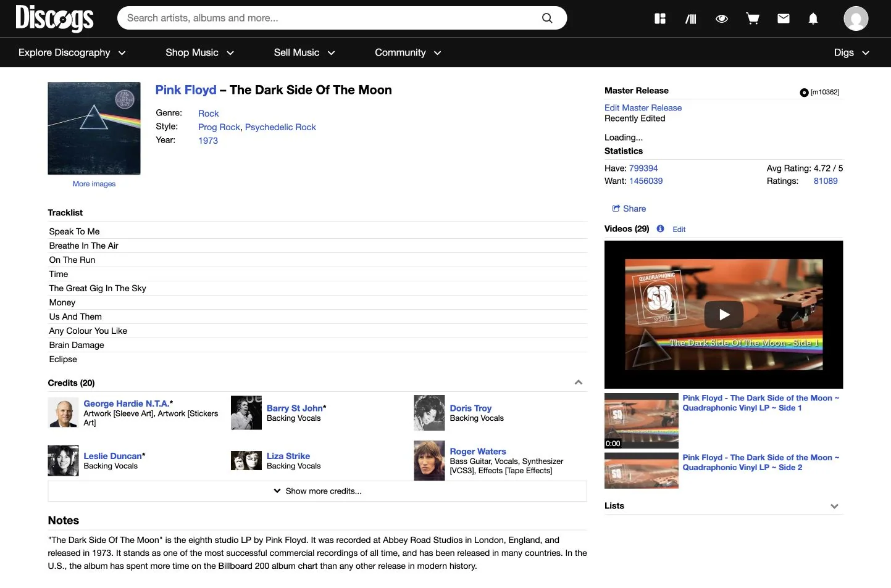The width and height of the screenshot is (891, 588).
Task: Click George Hardie portrait photo
Action: (63, 413)
